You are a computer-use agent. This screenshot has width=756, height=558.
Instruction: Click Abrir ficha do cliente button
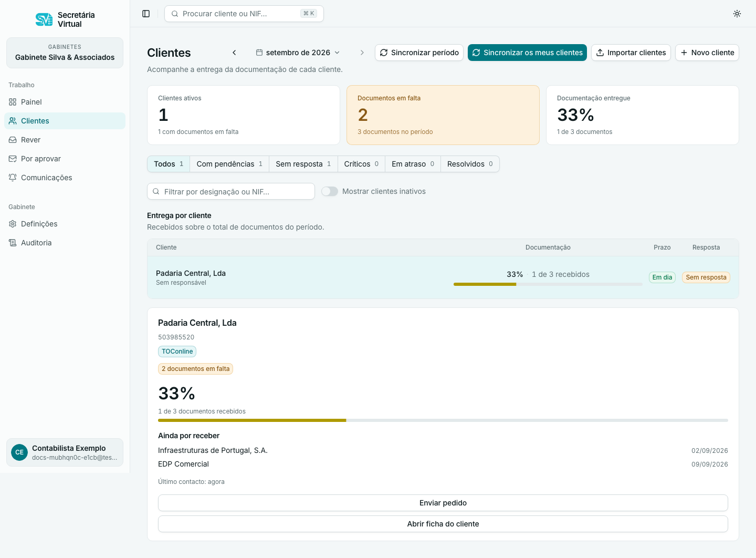(443, 524)
